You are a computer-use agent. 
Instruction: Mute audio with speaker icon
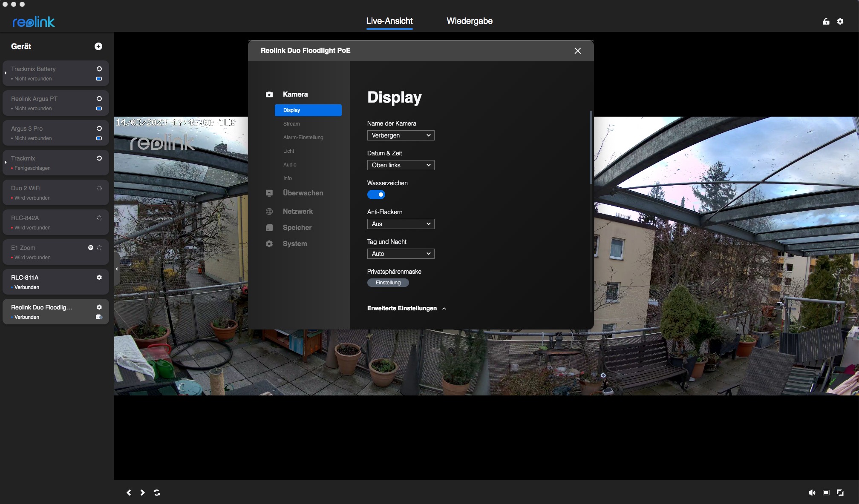click(x=812, y=493)
